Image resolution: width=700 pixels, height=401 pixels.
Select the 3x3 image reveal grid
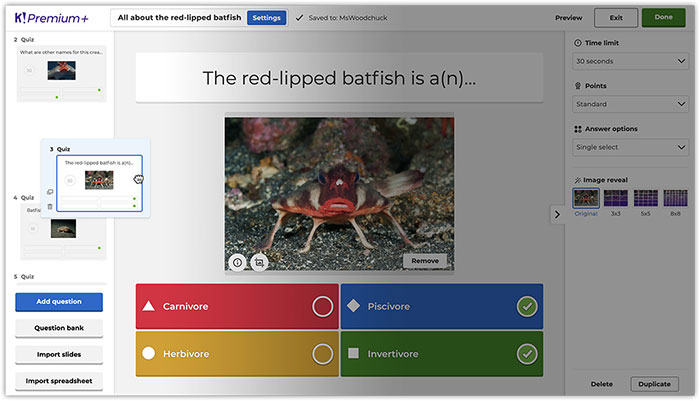click(615, 198)
